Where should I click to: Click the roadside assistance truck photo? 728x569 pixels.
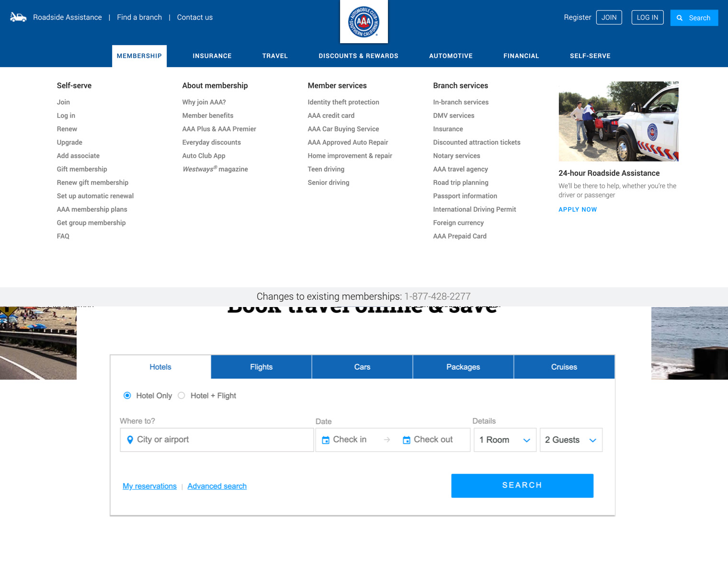pyautogui.click(x=618, y=121)
